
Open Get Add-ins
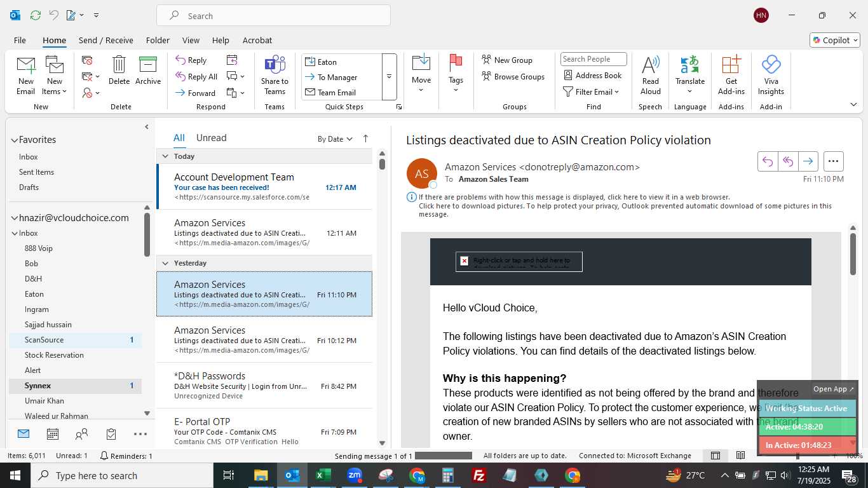[x=731, y=75]
